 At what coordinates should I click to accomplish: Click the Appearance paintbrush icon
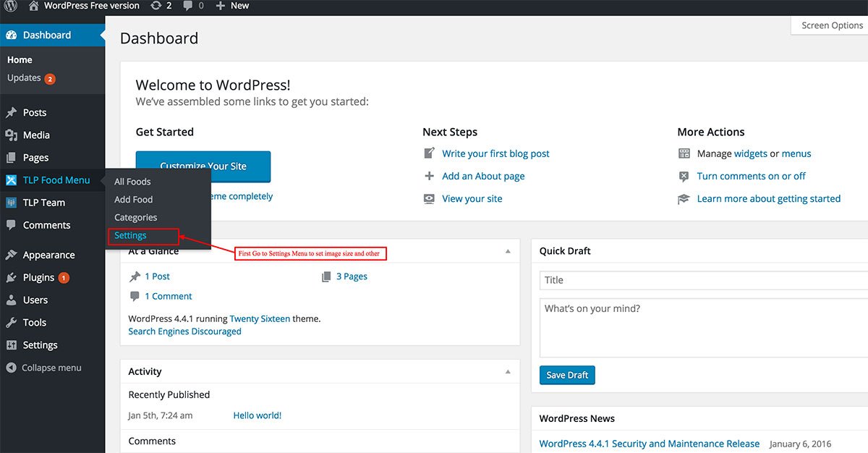11,255
